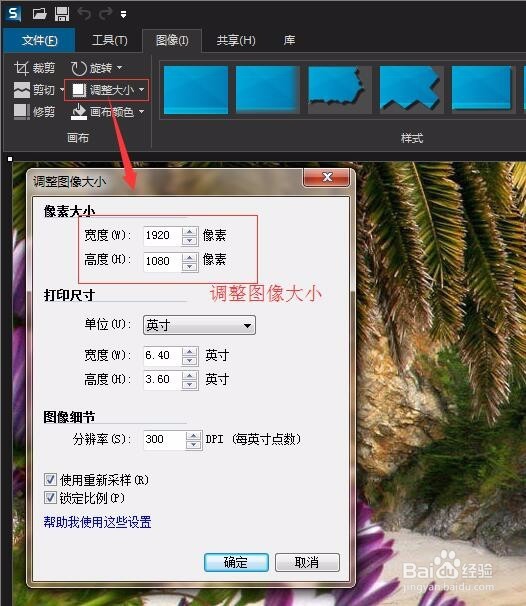Switch to the 图像(I) tab
526x606 pixels.
click(172, 40)
